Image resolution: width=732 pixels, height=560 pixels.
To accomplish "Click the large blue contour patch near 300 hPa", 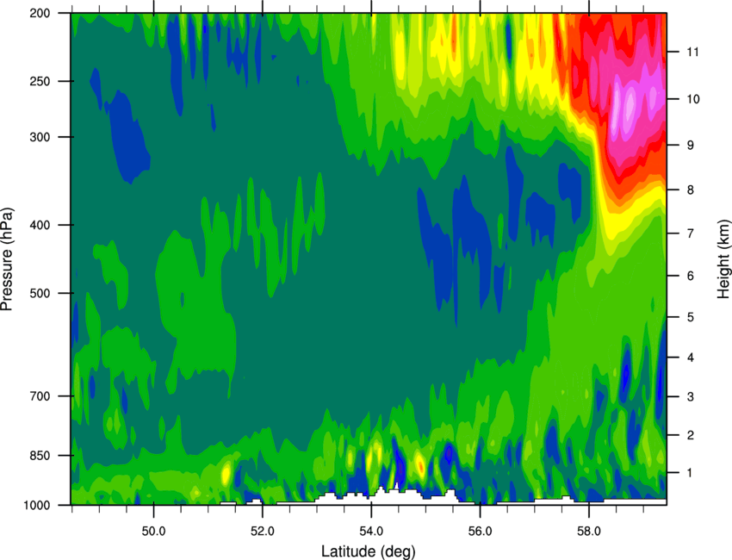I will point(128,138).
